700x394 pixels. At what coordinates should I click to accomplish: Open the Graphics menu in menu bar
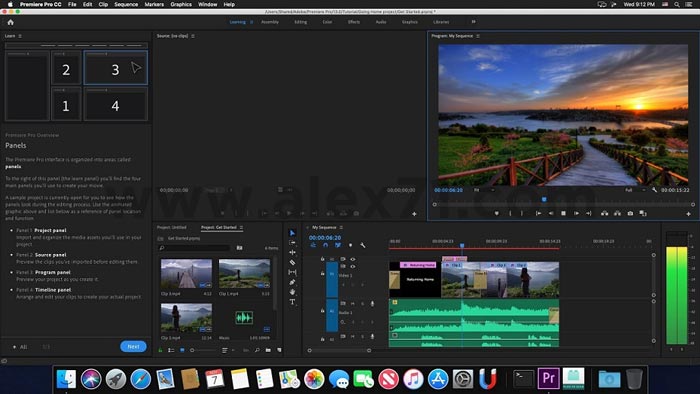(181, 4)
